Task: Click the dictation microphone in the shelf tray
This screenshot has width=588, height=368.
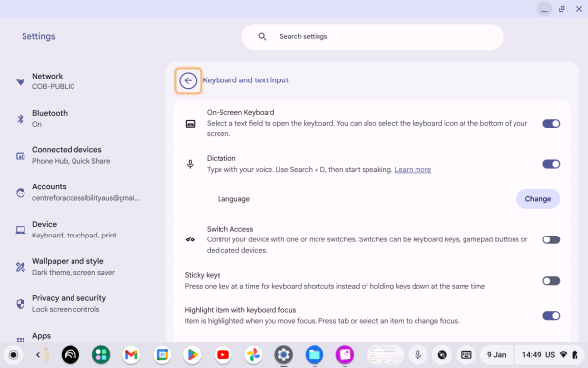Action: [417, 355]
